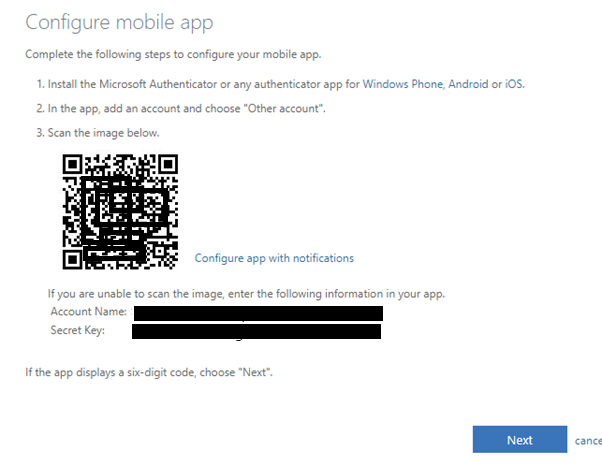Open the Android authenticator app link

coord(468,84)
